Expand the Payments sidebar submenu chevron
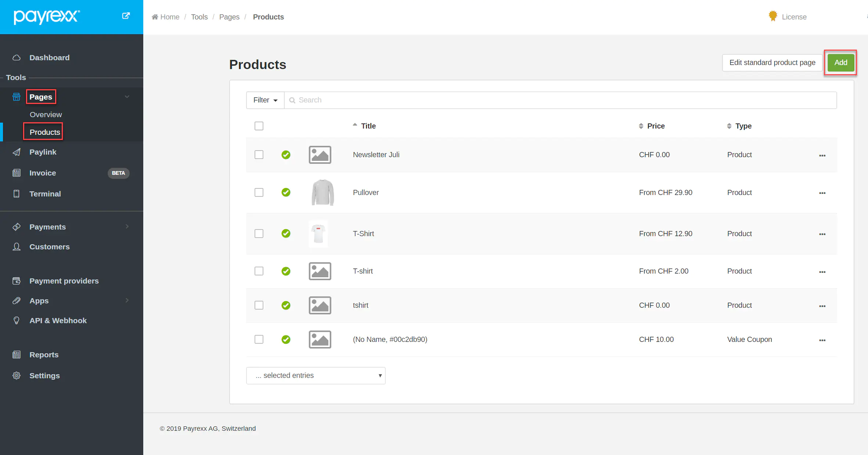 click(127, 227)
